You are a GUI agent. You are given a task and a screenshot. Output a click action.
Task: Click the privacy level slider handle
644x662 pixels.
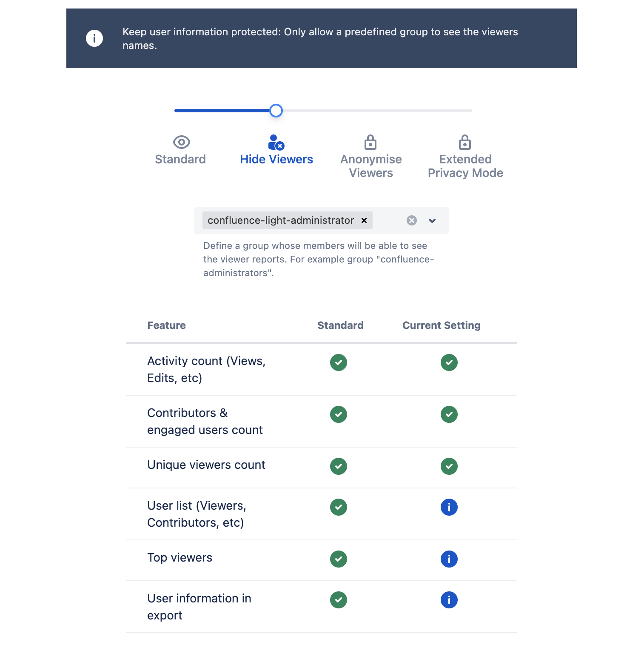click(x=276, y=111)
